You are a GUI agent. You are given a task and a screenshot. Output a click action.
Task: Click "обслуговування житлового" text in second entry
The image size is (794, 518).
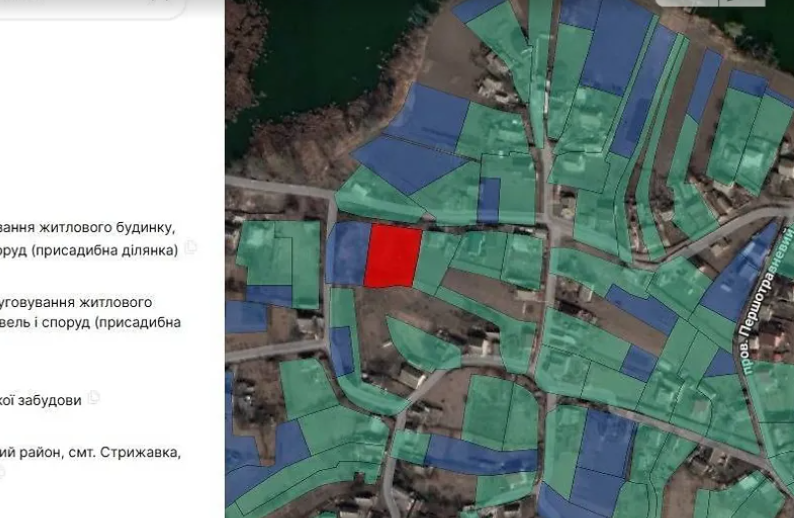(x=78, y=301)
